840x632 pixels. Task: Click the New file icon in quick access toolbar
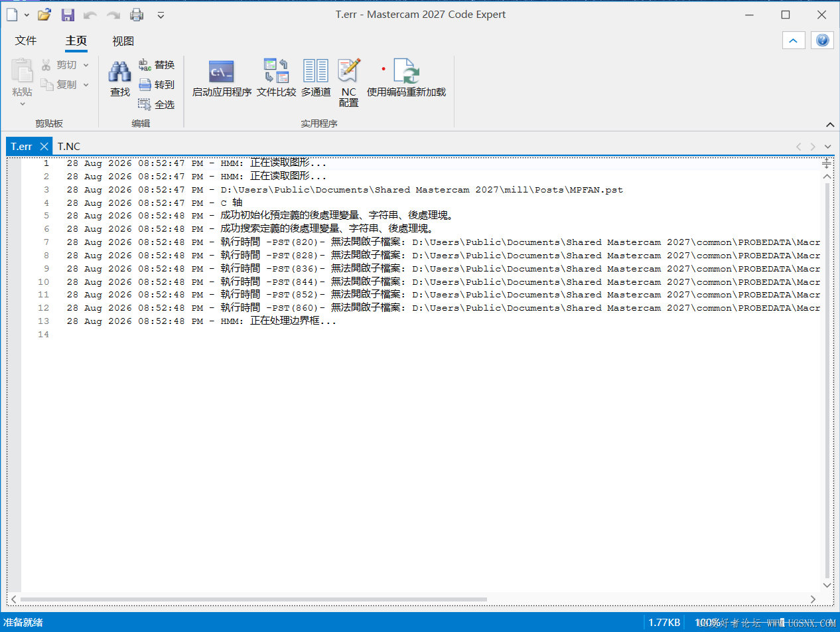coord(11,15)
